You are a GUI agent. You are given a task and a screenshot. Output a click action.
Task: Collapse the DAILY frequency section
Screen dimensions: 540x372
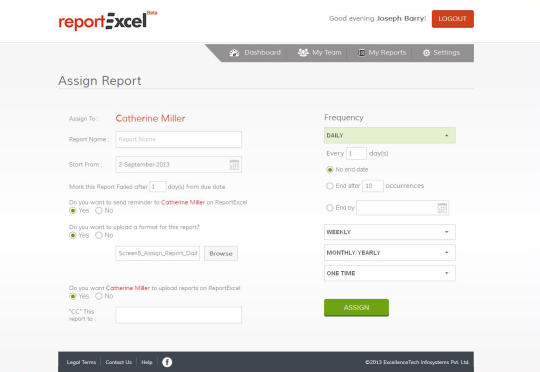click(390, 135)
